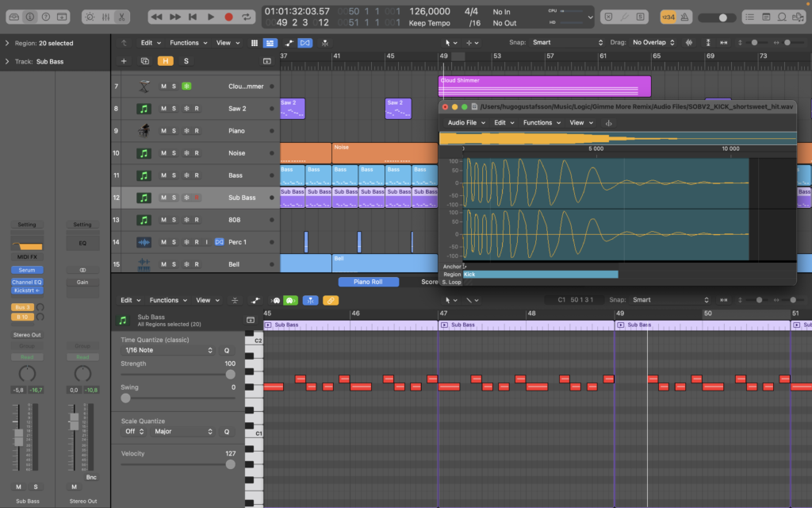Click the green MIDI In icon in Piano Roll
The image size is (812, 508).
pyautogui.click(x=290, y=300)
